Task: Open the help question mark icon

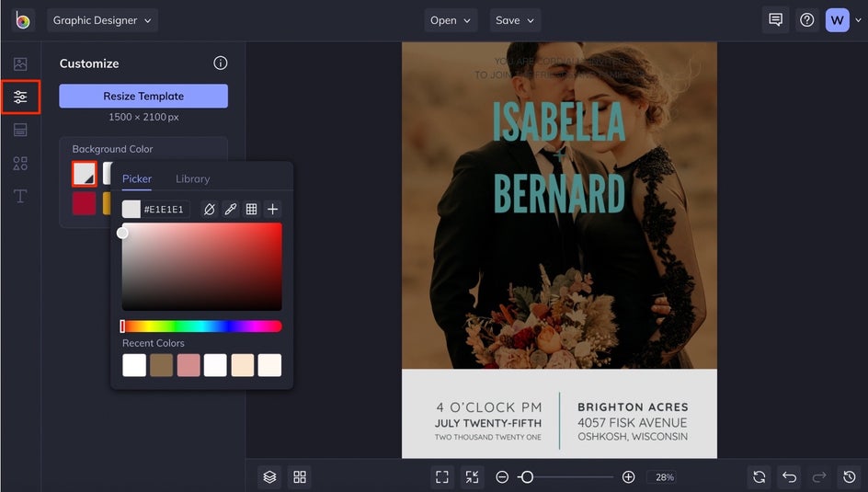Action: [x=807, y=20]
